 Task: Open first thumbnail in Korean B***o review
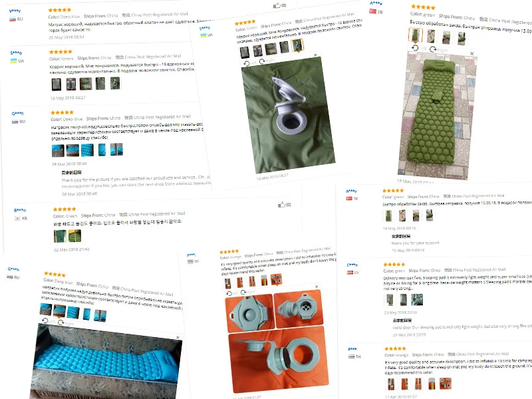point(60,236)
